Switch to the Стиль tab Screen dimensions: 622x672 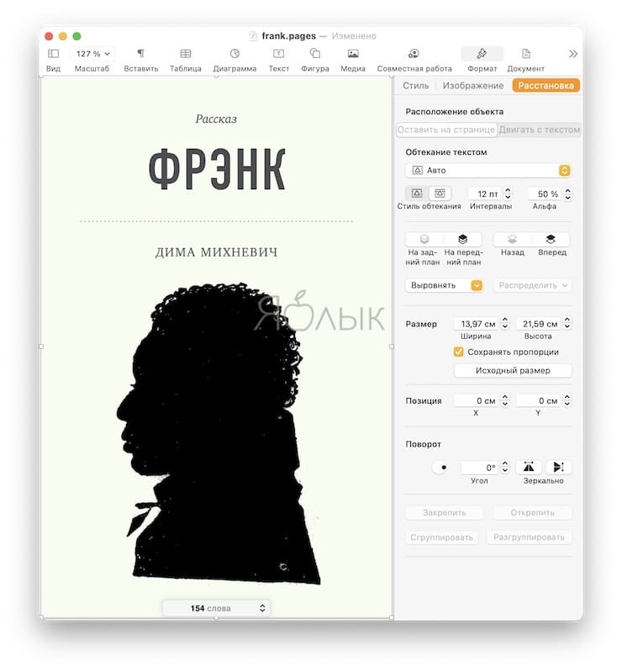pos(415,85)
